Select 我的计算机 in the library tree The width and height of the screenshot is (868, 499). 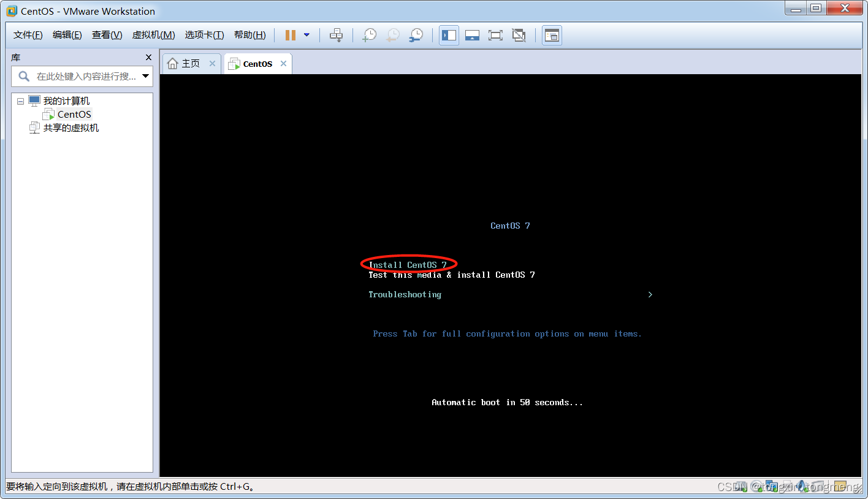[x=66, y=101]
